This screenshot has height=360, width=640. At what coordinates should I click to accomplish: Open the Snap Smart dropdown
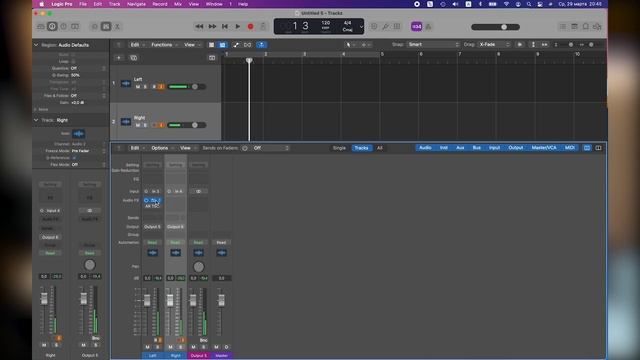(x=434, y=44)
